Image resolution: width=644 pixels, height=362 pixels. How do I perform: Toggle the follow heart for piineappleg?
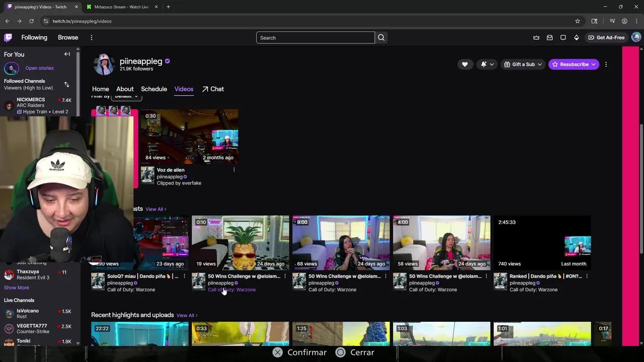coord(464,64)
